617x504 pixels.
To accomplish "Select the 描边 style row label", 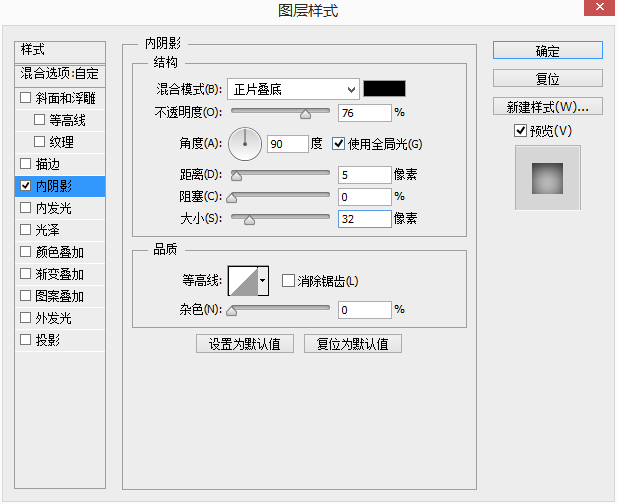I will 48,164.
